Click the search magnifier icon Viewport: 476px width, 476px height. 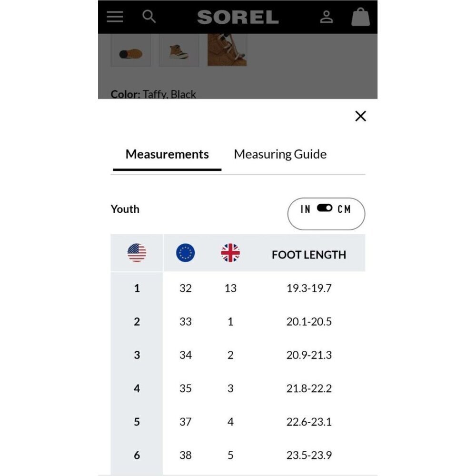pos(149,16)
